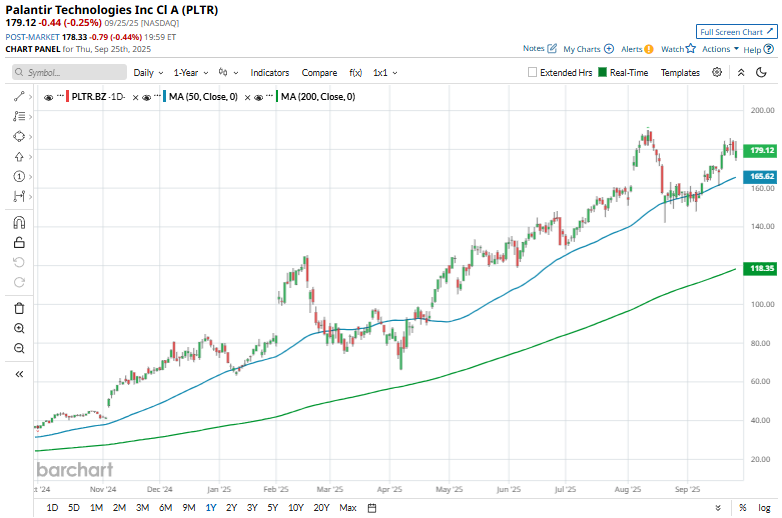Viewport: 782px width, 518px height.
Task: Click the Symbol search field
Action: coord(70,73)
